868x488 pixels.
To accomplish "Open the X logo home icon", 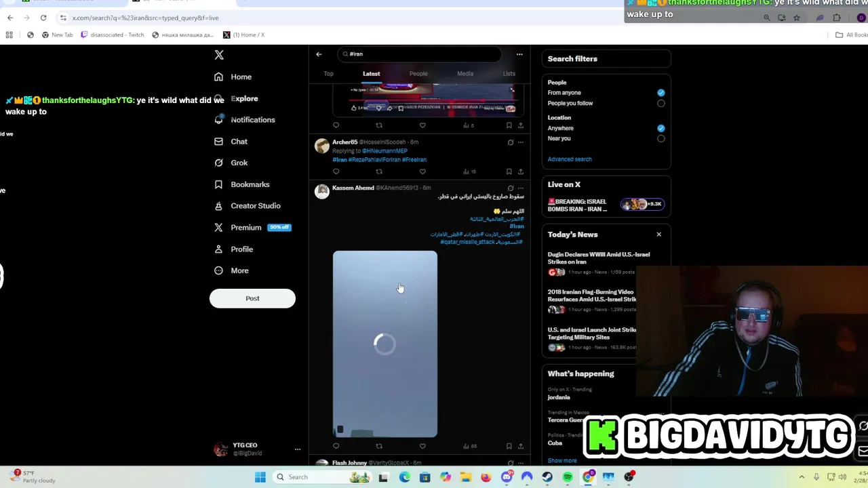I will tap(218, 55).
